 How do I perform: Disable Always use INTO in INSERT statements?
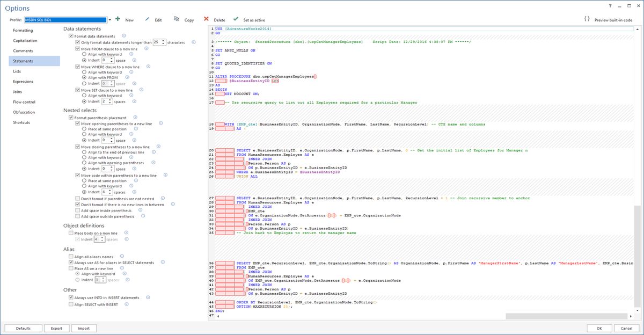click(71, 297)
